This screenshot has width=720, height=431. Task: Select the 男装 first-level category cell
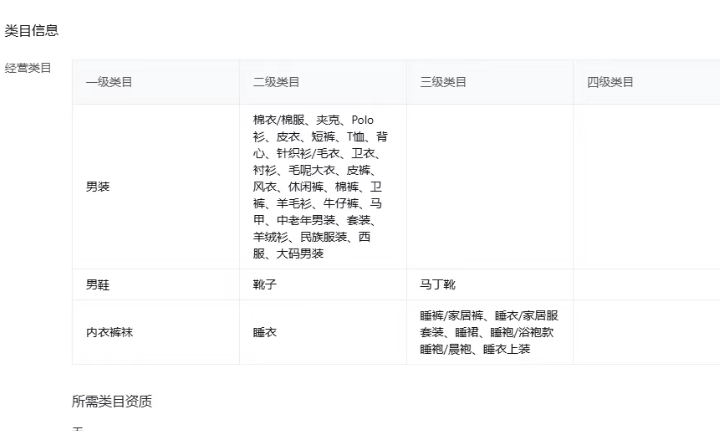[98, 186]
